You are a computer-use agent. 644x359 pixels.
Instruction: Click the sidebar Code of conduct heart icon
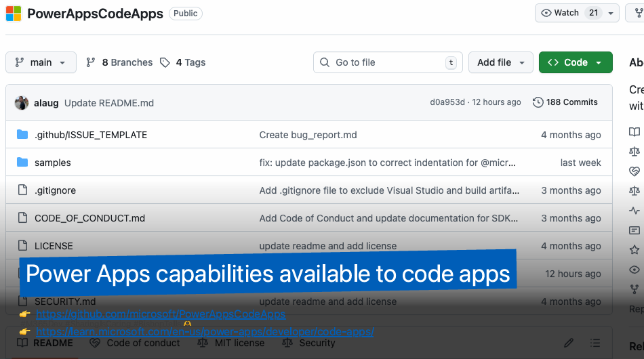coord(635,171)
